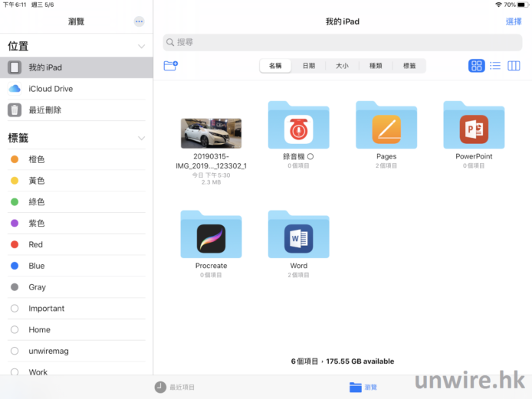This screenshot has width=532, height=399.
Task: Open the PowerPoint folder
Action: click(474, 126)
